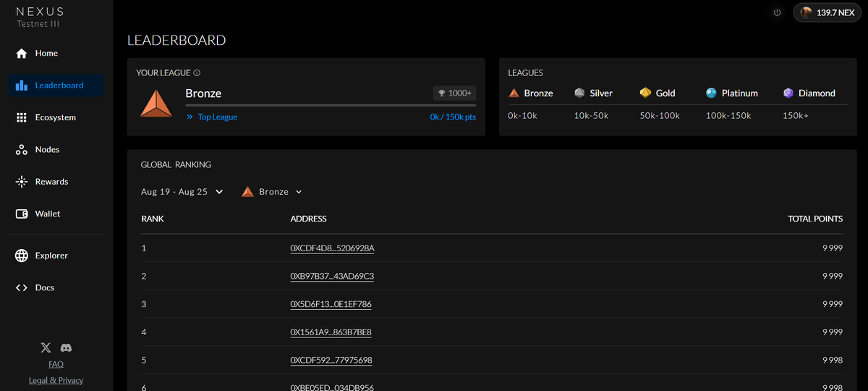Click the Diamond 150k+ range text
868x391 pixels.
(796, 116)
